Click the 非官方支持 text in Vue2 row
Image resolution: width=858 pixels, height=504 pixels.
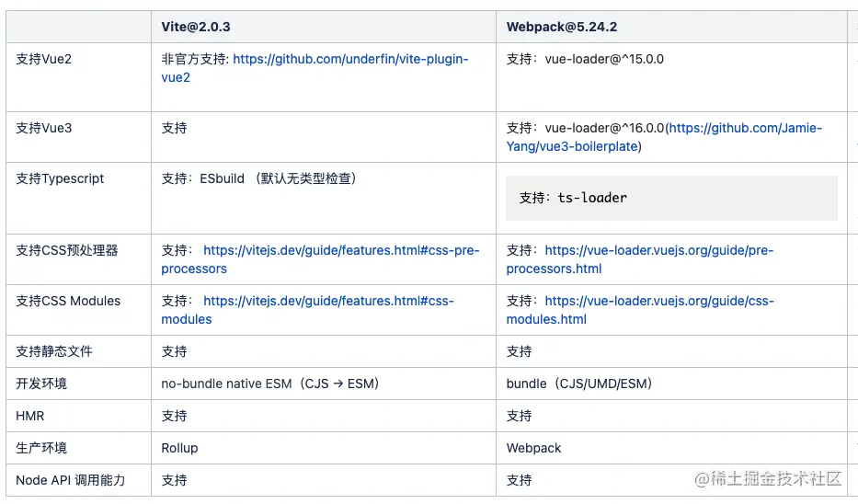click(x=195, y=59)
